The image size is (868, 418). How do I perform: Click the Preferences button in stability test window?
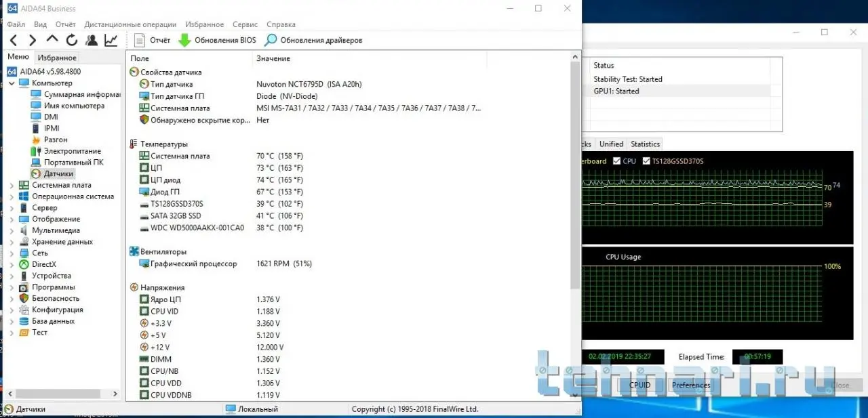pyautogui.click(x=691, y=385)
